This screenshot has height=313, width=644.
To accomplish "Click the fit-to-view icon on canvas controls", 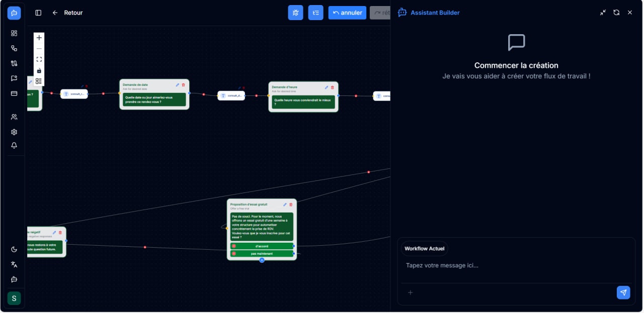I will pyautogui.click(x=39, y=59).
